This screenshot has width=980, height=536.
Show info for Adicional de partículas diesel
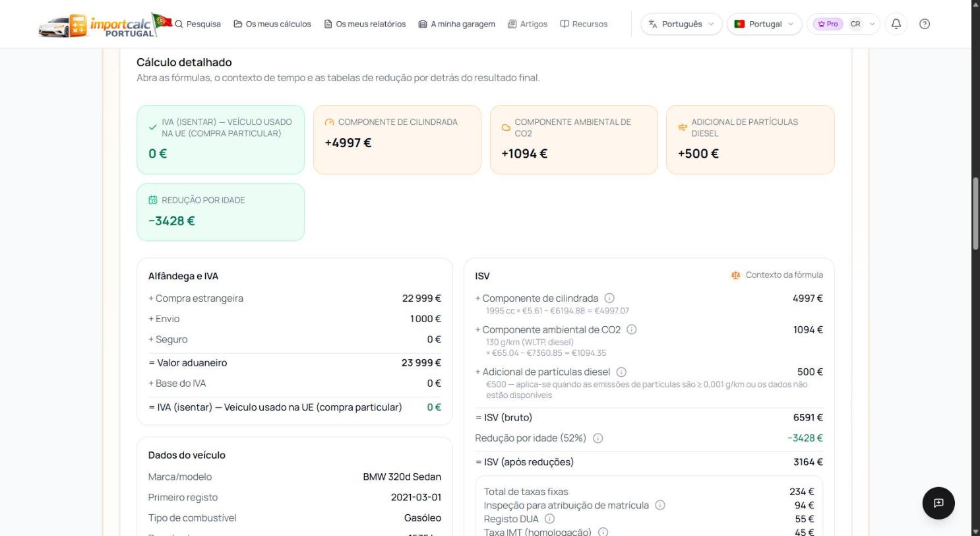[621, 372]
